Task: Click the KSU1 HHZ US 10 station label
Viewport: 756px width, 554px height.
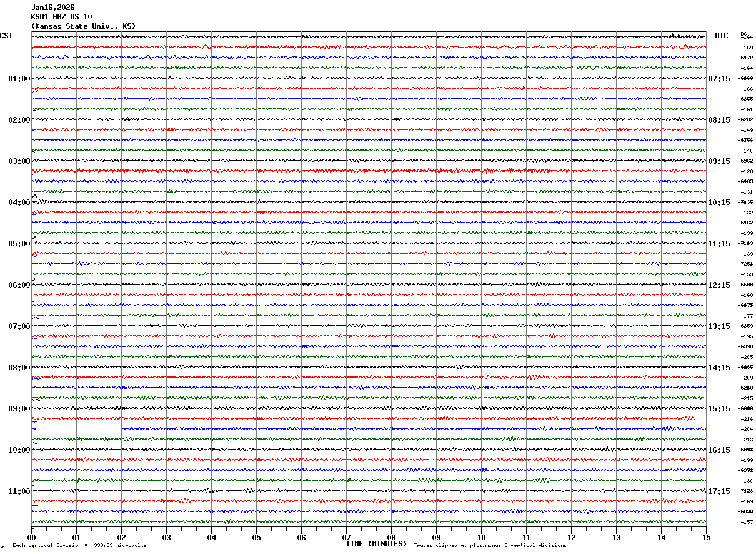Action: (61, 17)
